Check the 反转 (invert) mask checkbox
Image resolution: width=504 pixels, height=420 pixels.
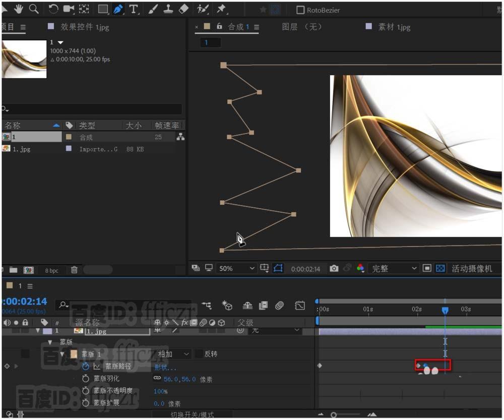click(x=199, y=354)
